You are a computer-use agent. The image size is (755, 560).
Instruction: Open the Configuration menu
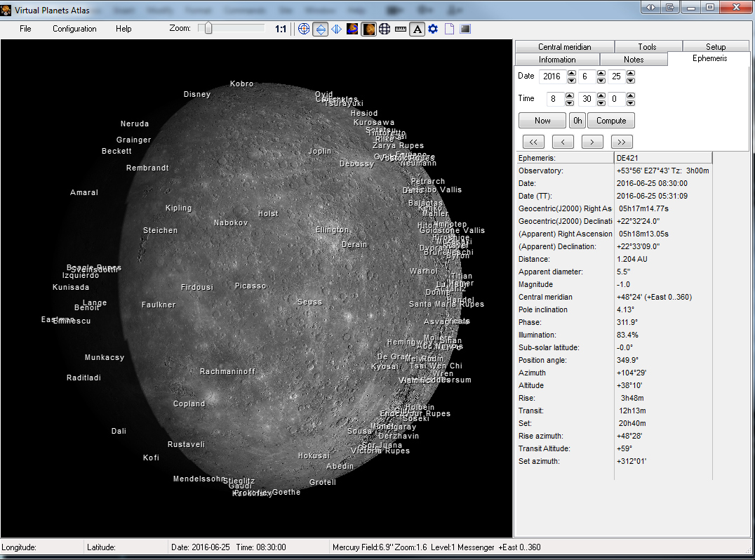point(74,29)
